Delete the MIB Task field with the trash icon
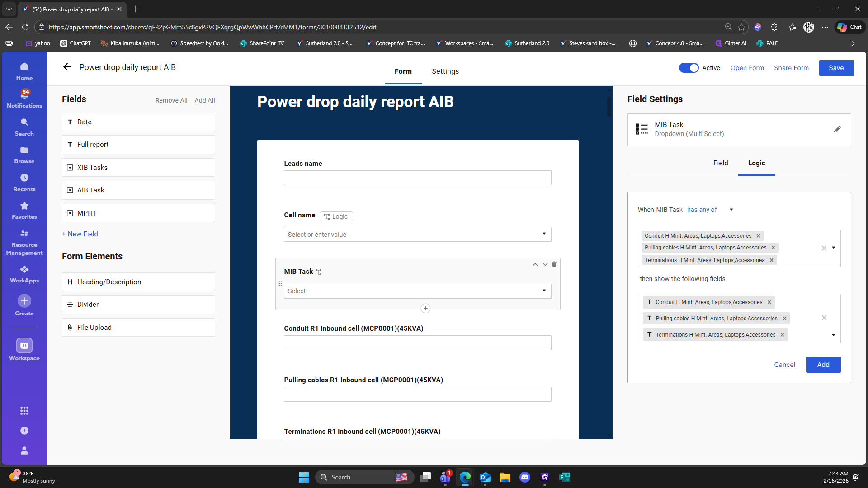This screenshot has height=488, width=868. 554,264
